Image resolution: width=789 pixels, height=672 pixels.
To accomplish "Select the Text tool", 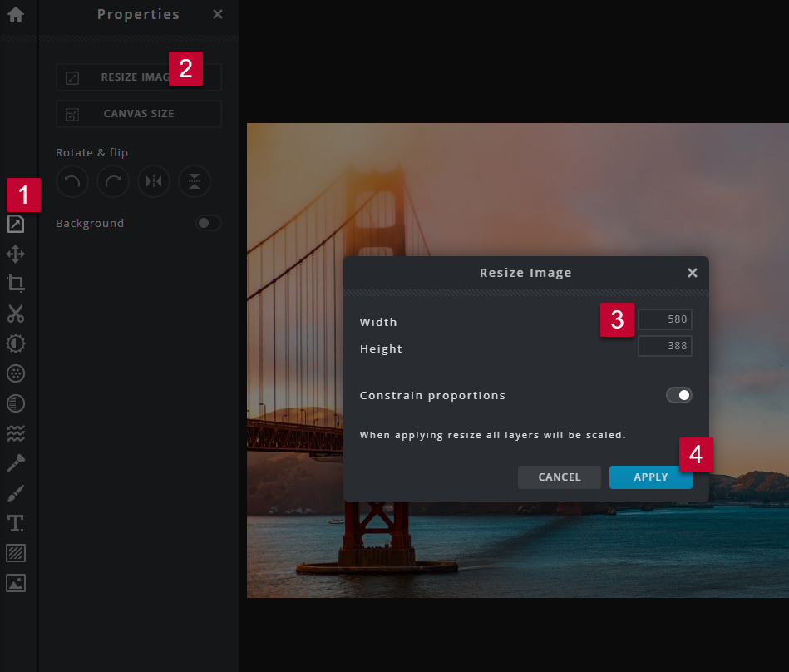I will pyautogui.click(x=16, y=523).
